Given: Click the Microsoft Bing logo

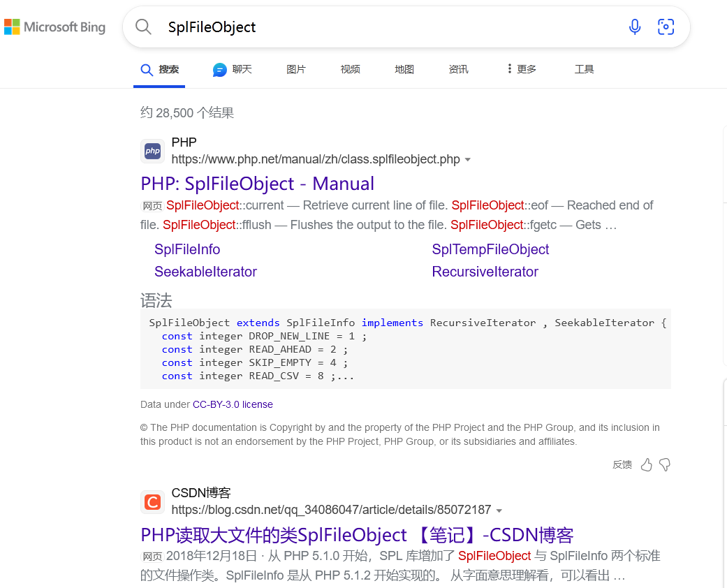Looking at the screenshot, I should click(x=54, y=27).
